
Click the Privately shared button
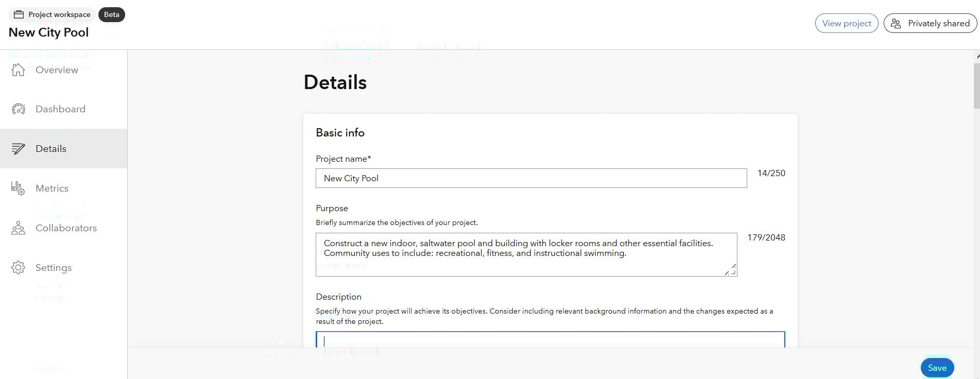[930, 24]
